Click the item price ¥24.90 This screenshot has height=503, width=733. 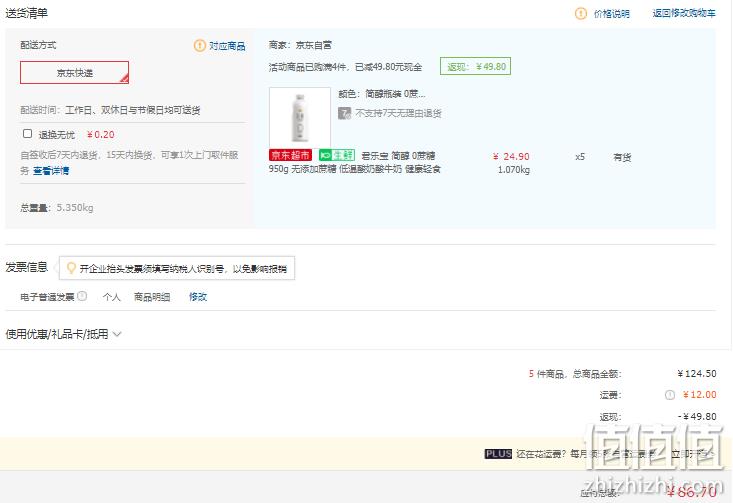tap(511, 157)
